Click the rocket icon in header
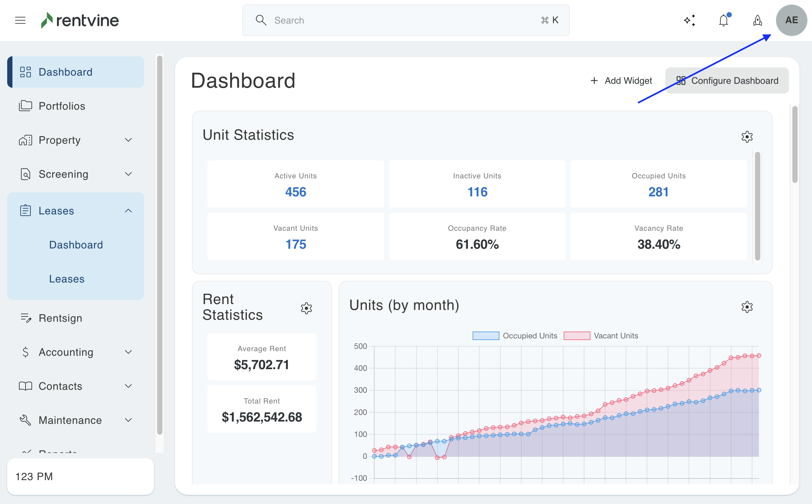812x504 pixels. pos(757,20)
